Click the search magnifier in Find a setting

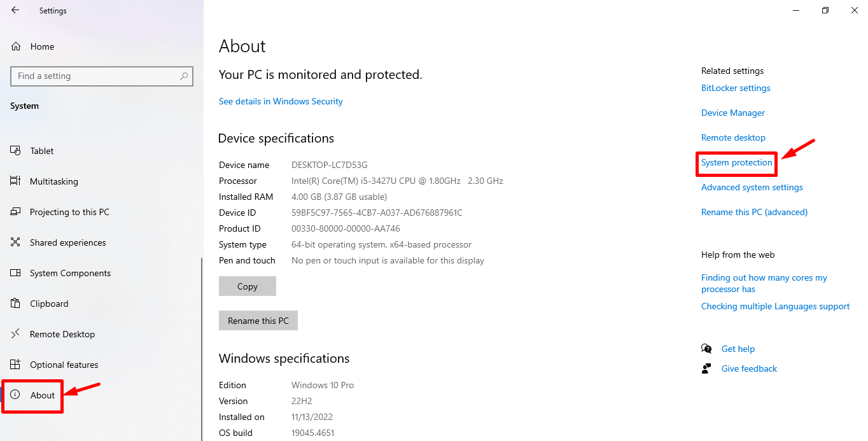coord(184,76)
